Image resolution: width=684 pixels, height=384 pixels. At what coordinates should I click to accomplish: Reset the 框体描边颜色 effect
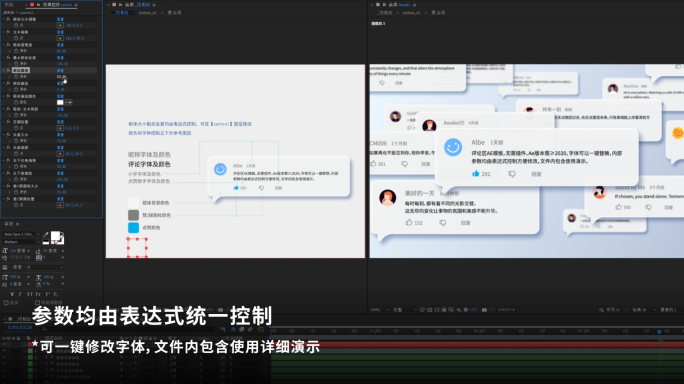click(60, 96)
